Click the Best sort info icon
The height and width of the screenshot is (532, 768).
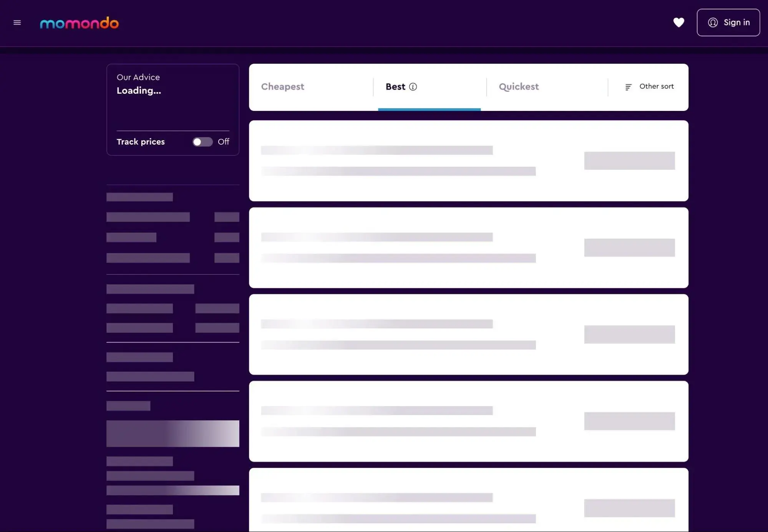[x=413, y=86]
